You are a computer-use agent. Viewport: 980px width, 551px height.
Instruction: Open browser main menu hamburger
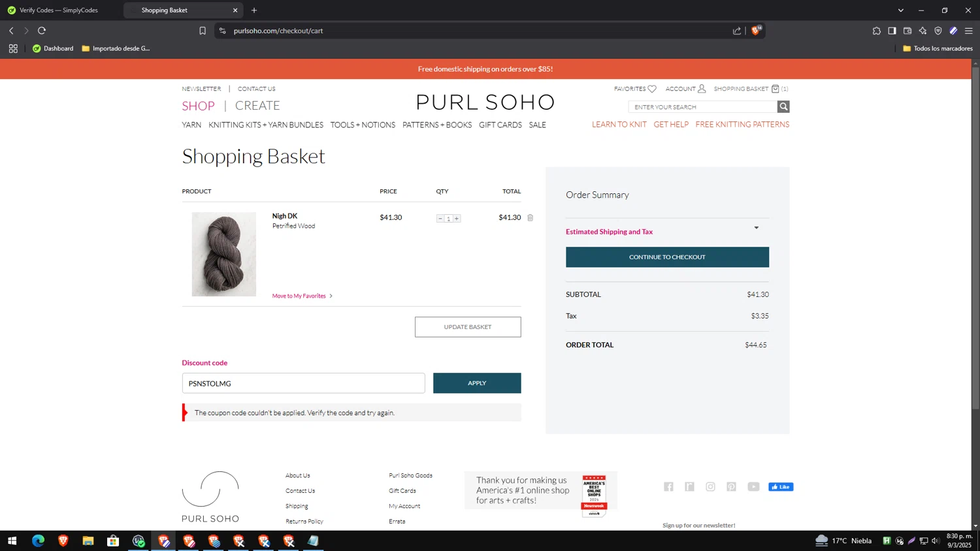(x=969, y=31)
